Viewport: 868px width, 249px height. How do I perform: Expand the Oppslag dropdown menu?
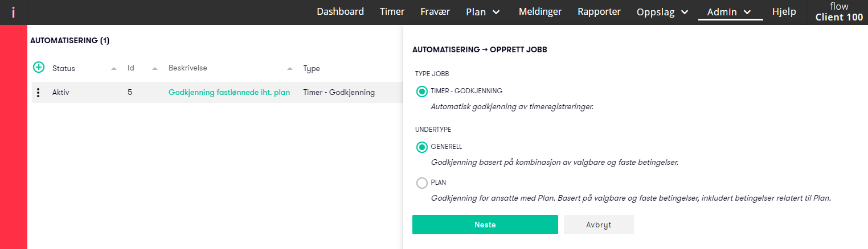(663, 12)
